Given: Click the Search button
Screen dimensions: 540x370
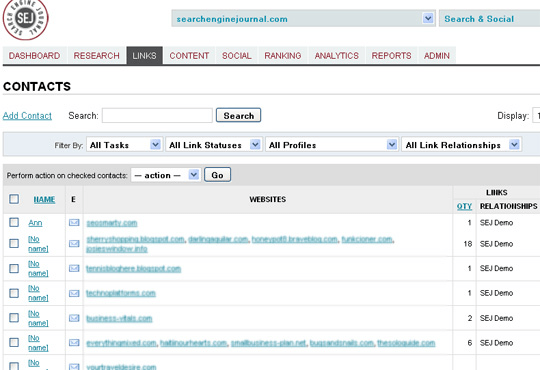Looking at the screenshot, I should (x=238, y=115).
